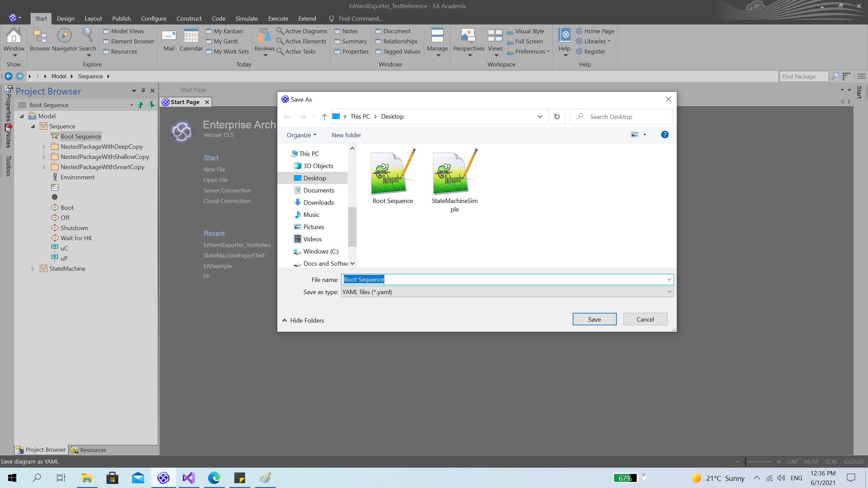Expand the NestedPackageWithSmartCopy package
The height and width of the screenshot is (488, 868).
click(x=44, y=167)
